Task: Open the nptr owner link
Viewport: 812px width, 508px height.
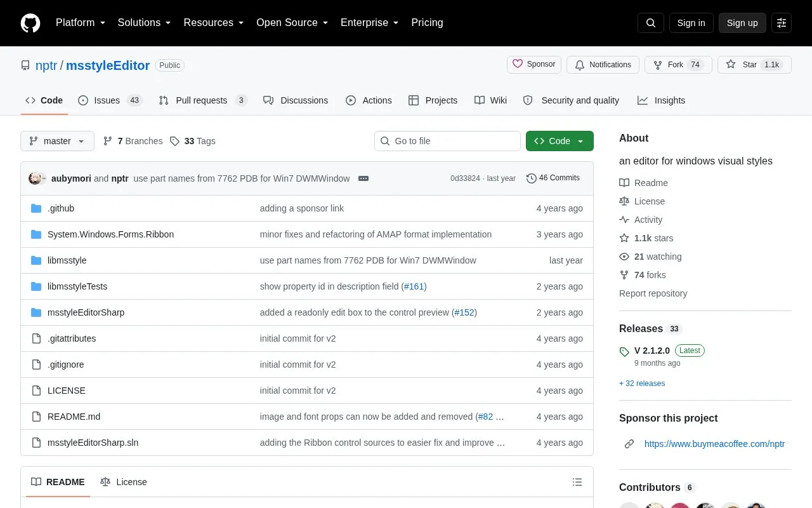Action: 46,65
